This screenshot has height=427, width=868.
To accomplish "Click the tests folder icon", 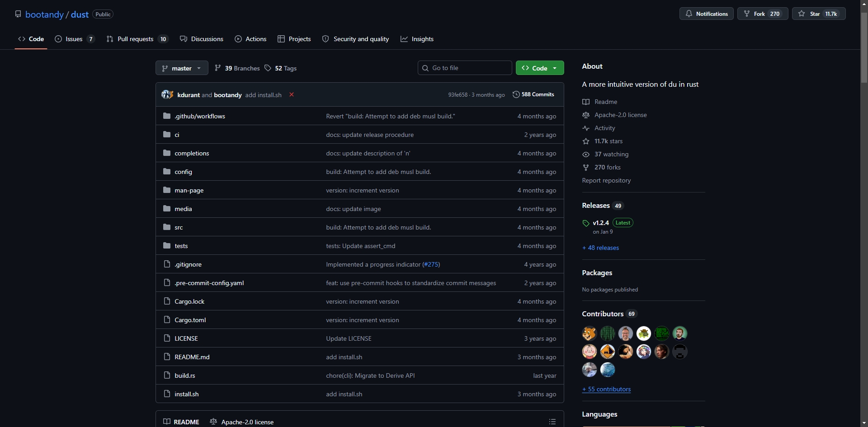I will tap(167, 246).
